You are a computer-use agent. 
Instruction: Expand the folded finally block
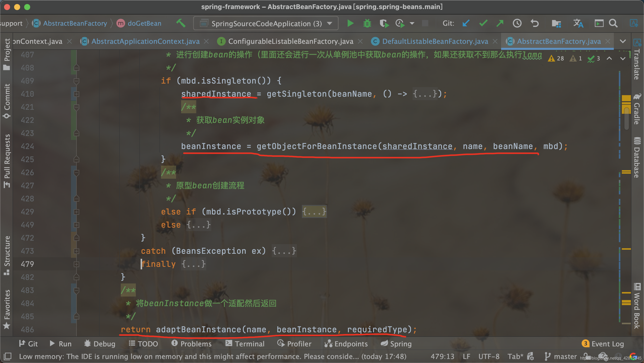pyautogui.click(x=193, y=264)
